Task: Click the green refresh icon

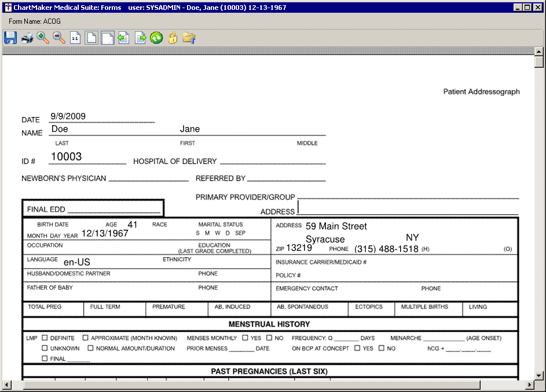Action: [x=156, y=38]
